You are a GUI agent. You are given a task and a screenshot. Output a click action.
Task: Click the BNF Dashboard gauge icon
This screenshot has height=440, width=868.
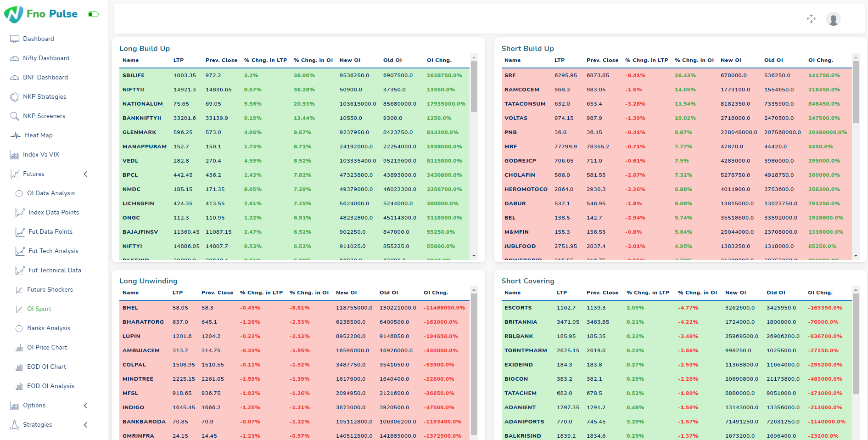(x=15, y=78)
